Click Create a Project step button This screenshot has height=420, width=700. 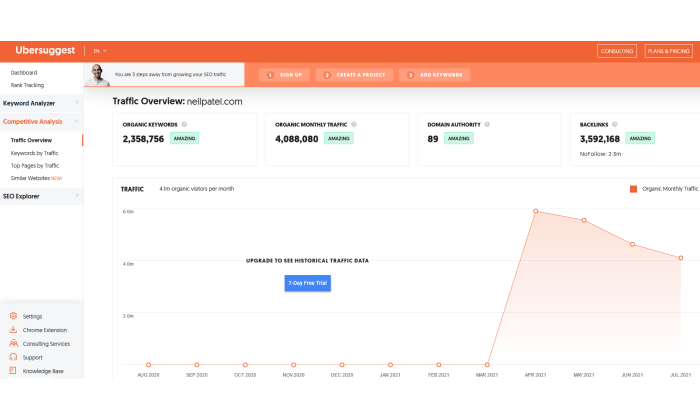(x=354, y=75)
